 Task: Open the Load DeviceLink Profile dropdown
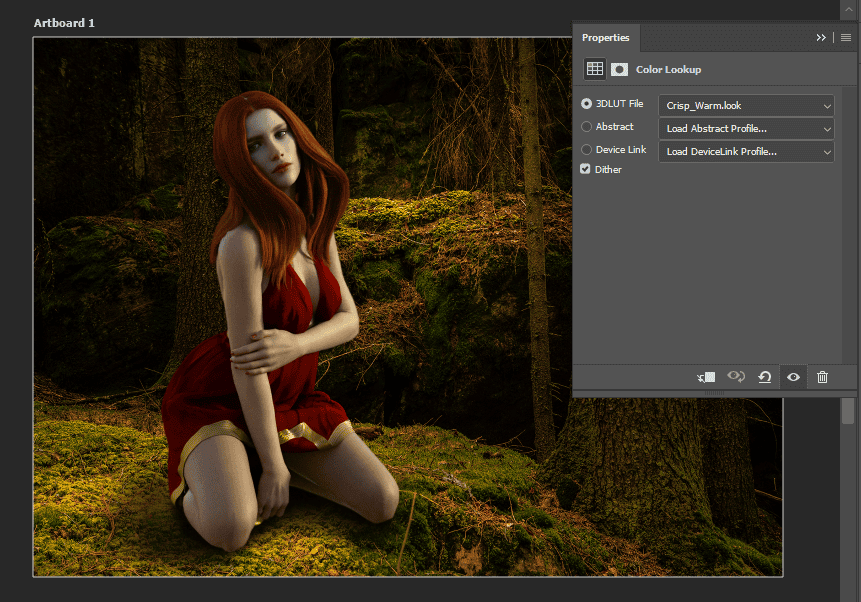745,151
